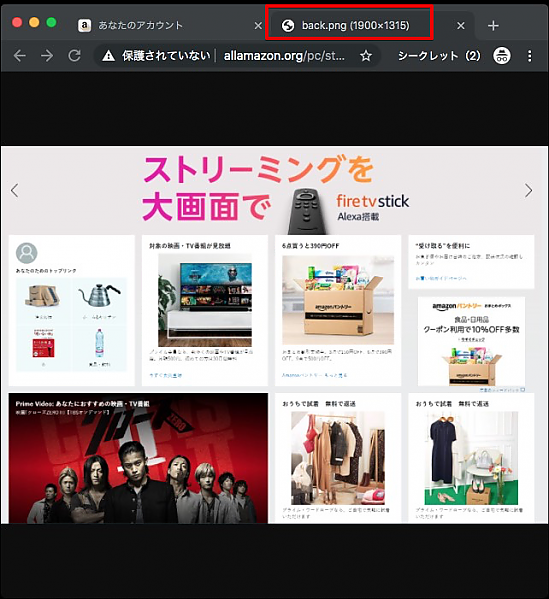Click the left carousel arrow on the banner
The height and width of the screenshot is (599, 549).
pyautogui.click(x=15, y=190)
